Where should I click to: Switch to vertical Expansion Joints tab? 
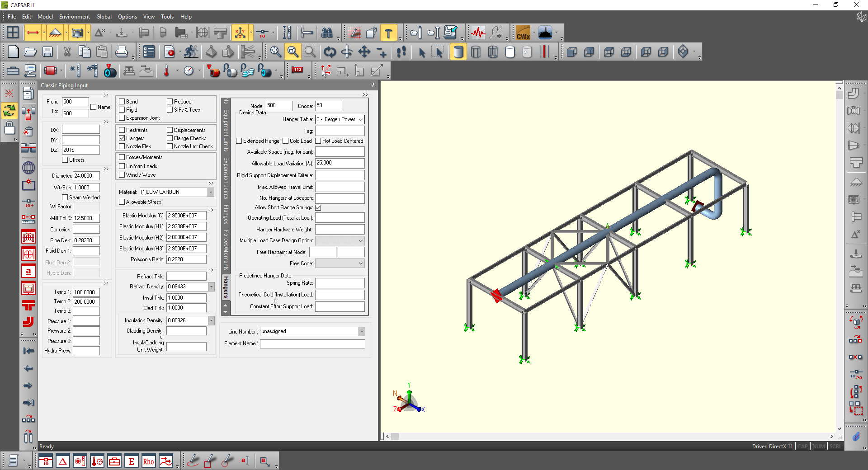coord(226,179)
